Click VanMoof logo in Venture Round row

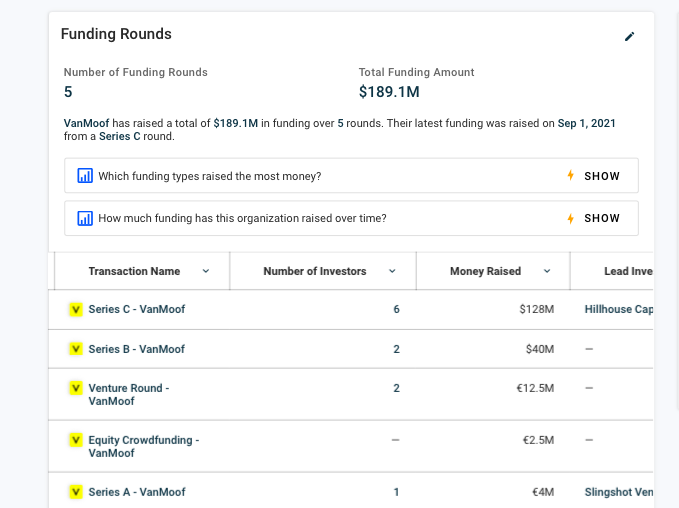tap(76, 388)
